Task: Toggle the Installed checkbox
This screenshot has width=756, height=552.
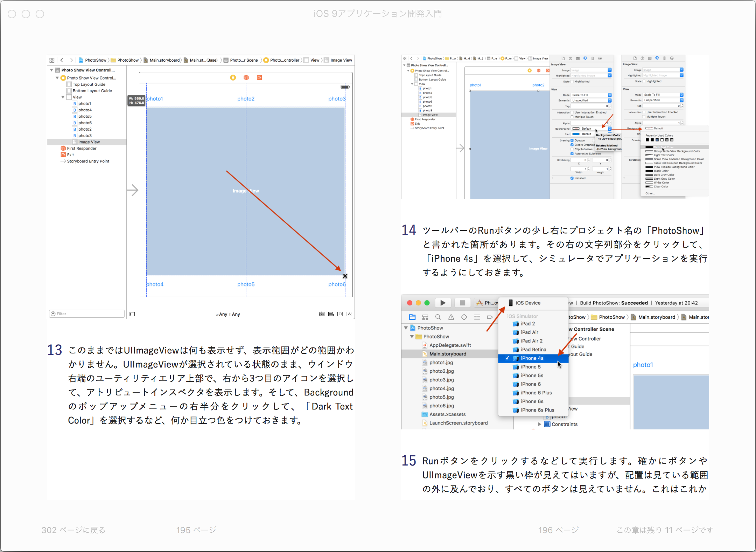Action: pyautogui.click(x=572, y=178)
